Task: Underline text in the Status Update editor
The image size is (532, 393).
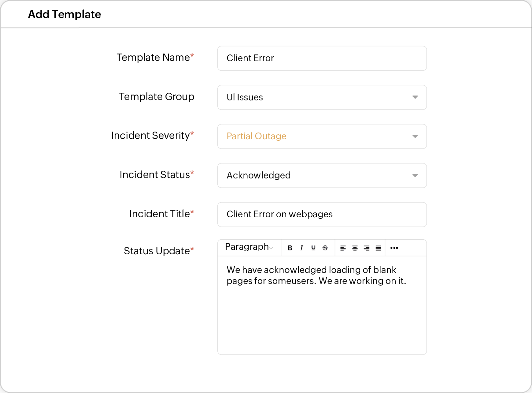Action: click(x=313, y=248)
